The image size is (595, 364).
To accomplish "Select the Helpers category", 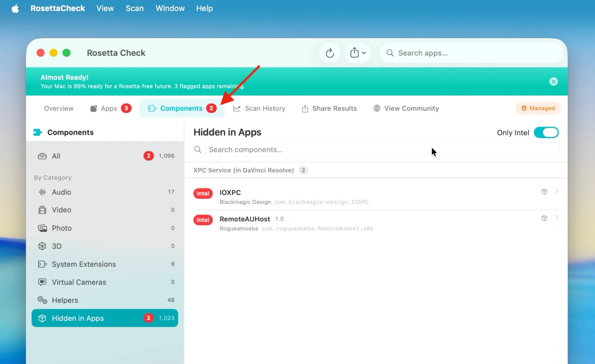I will [x=105, y=300].
